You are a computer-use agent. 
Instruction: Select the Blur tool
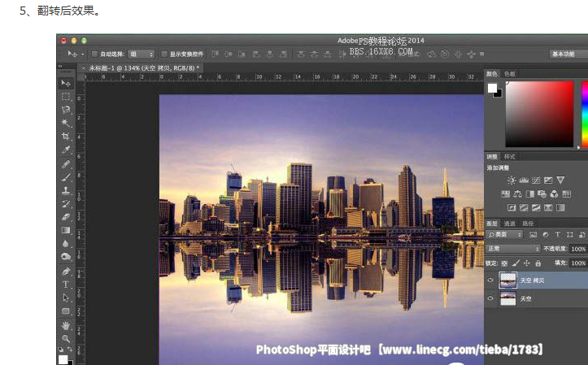[x=66, y=244]
